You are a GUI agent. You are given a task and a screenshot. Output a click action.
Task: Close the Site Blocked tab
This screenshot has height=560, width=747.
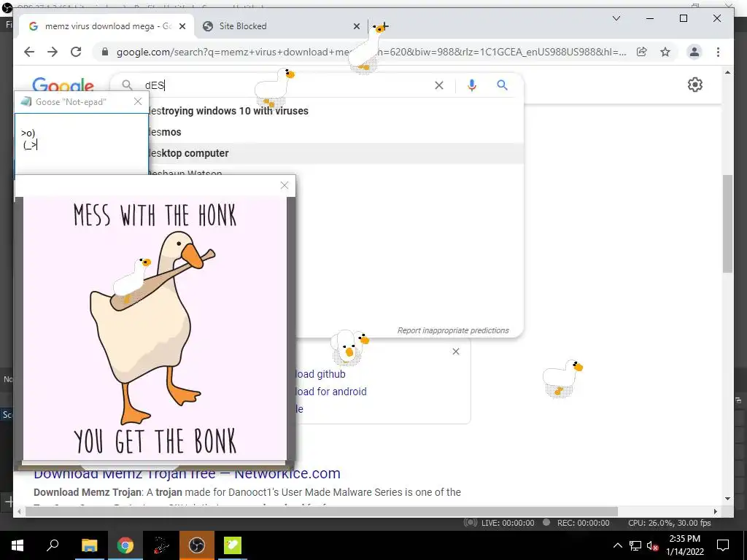pos(356,26)
